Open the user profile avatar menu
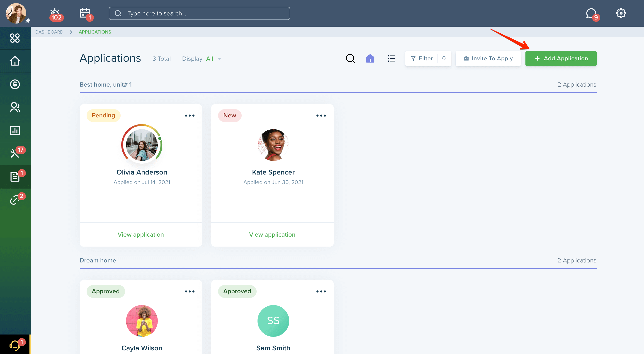The image size is (644, 354). [16, 13]
